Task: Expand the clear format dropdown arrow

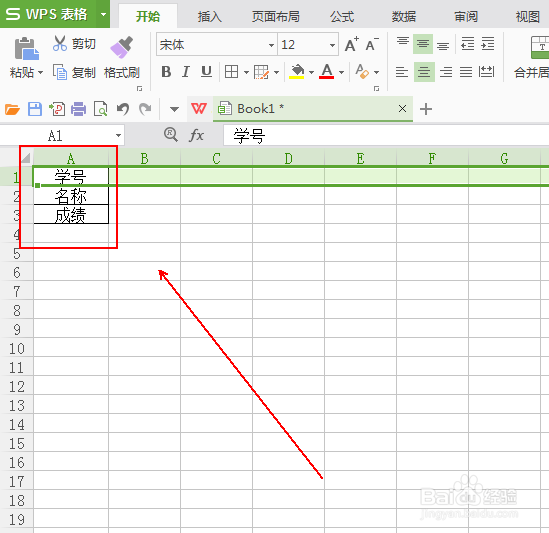Action: (376, 72)
